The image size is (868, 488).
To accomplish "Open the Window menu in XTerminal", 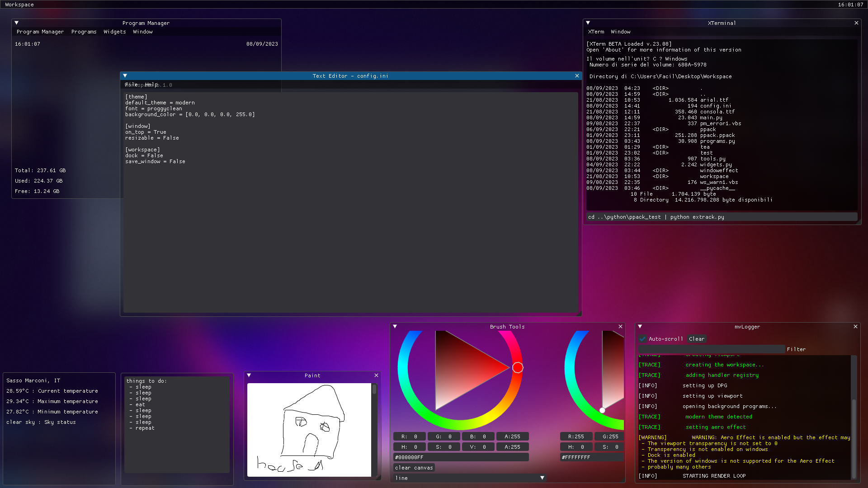I will pos(620,32).
